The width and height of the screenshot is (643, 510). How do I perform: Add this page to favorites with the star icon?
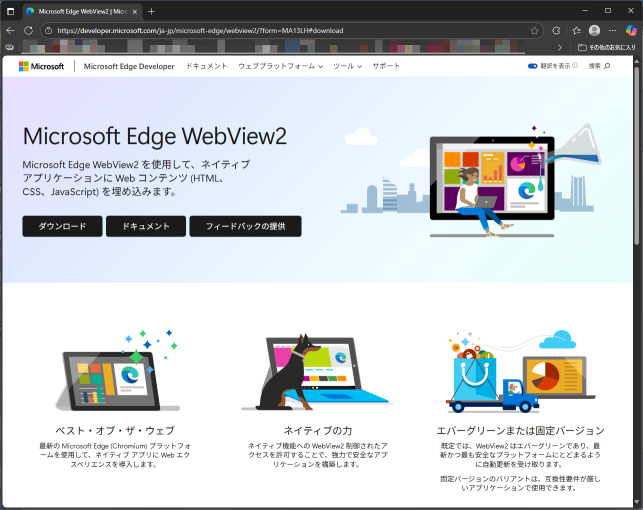(x=535, y=30)
